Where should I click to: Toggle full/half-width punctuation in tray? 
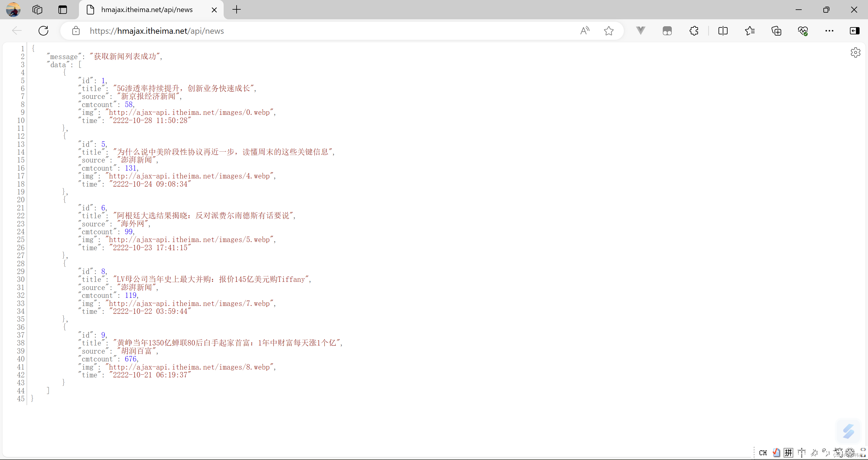coord(825,452)
